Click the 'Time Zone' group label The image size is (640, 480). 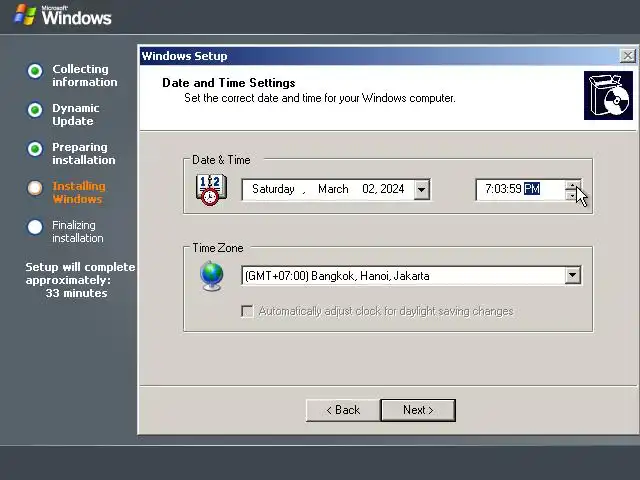tap(218, 248)
